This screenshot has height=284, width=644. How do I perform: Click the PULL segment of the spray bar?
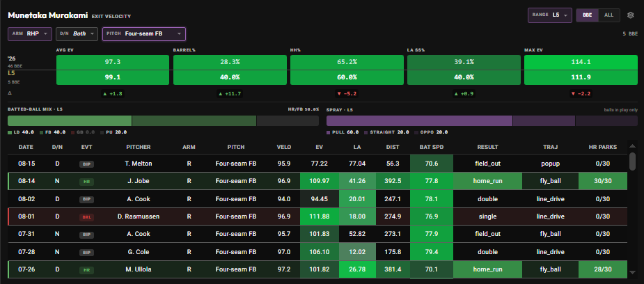[419, 120]
